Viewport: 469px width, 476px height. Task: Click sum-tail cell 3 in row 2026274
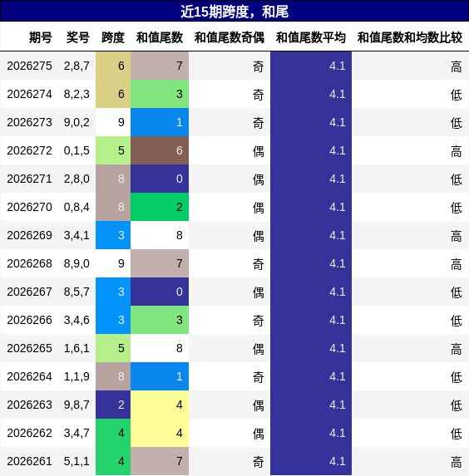point(160,94)
